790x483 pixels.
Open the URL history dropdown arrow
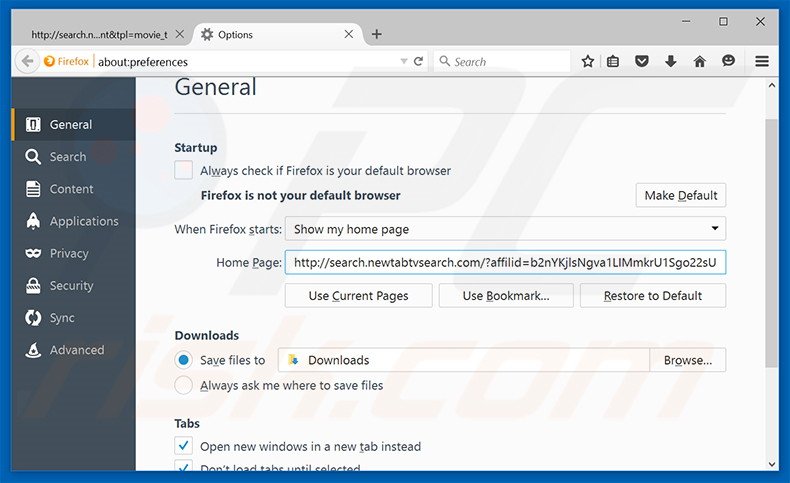(x=404, y=61)
